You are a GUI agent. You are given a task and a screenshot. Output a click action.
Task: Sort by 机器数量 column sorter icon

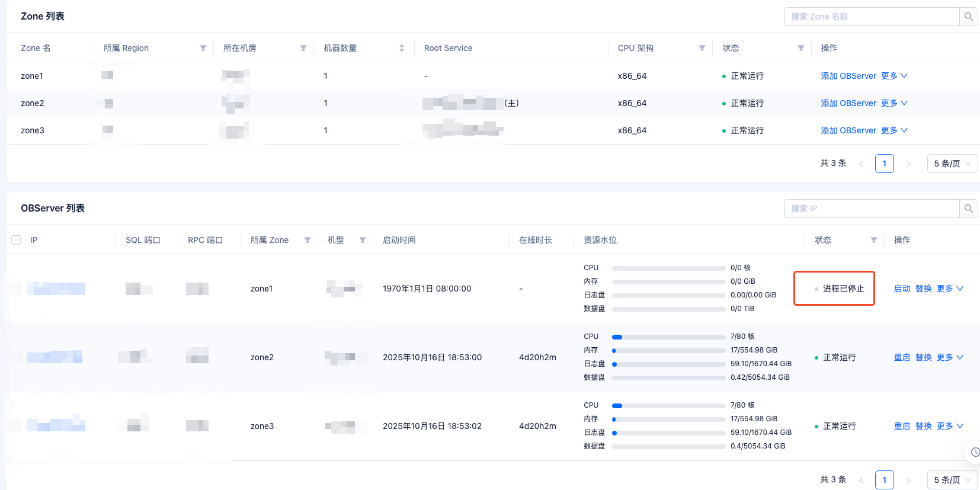point(402,48)
